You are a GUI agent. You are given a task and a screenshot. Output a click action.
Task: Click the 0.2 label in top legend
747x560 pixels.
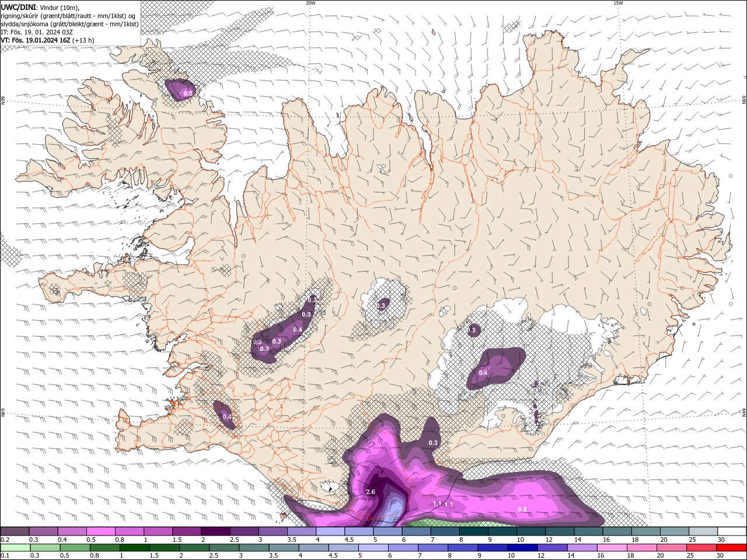point(5,540)
